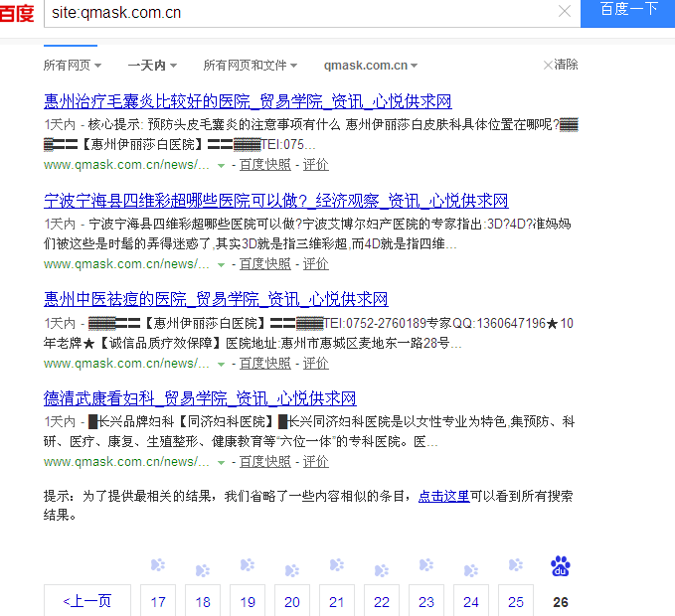Click the paw icon above page 20
675x616 pixels.
click(x=292, y=570)
